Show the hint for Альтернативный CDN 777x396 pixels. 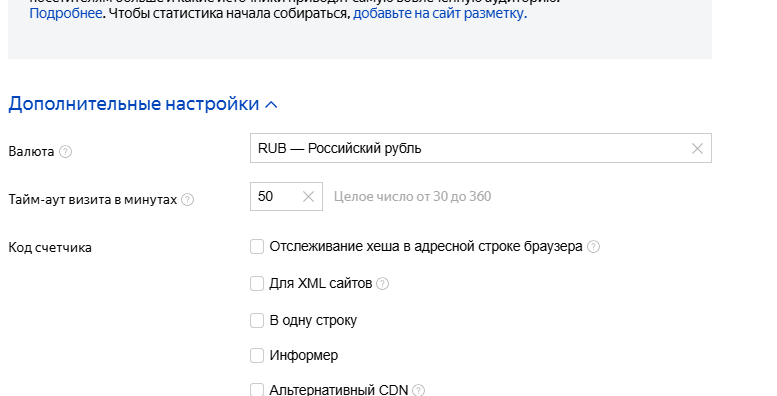pos(418,390)
